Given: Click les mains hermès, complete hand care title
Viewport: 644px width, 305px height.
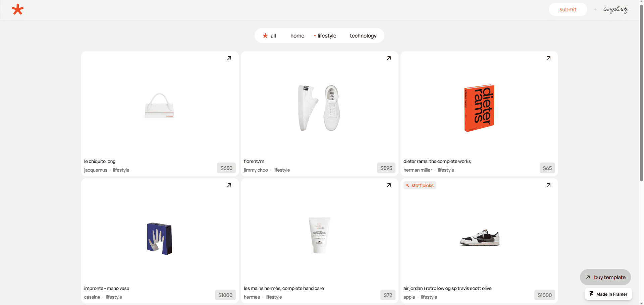Looking at the screenshot, I should pos(284,288).
